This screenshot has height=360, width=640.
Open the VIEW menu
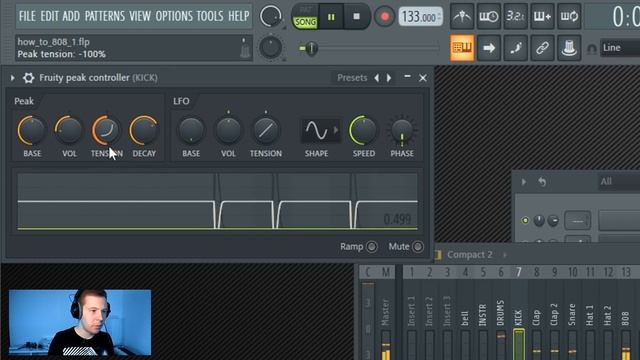(x=140, y=16)
